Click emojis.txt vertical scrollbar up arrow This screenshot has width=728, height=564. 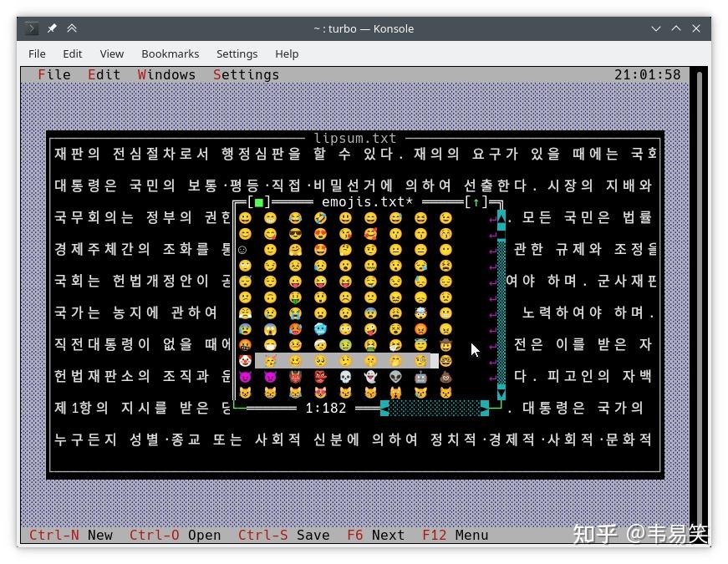[x=501, y=218]
